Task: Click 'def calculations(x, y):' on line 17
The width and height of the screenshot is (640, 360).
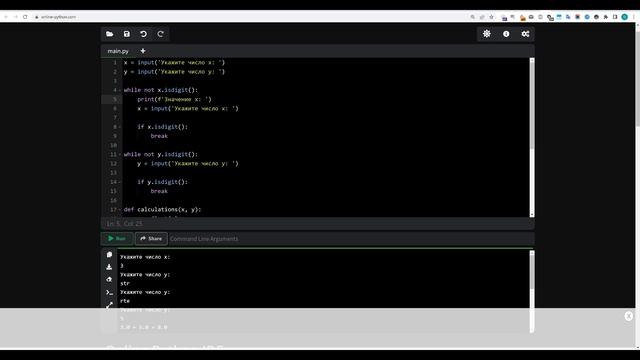Action: (162, 209)
